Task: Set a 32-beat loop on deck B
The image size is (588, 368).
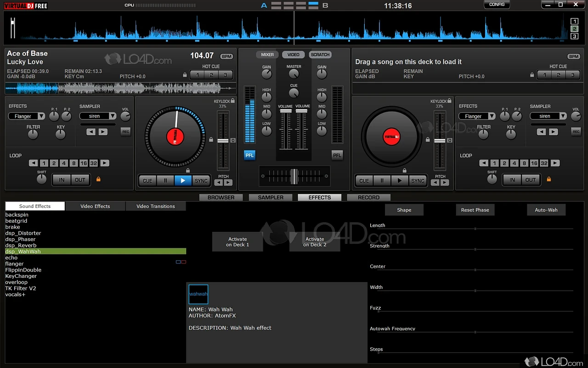Action: 544,163
